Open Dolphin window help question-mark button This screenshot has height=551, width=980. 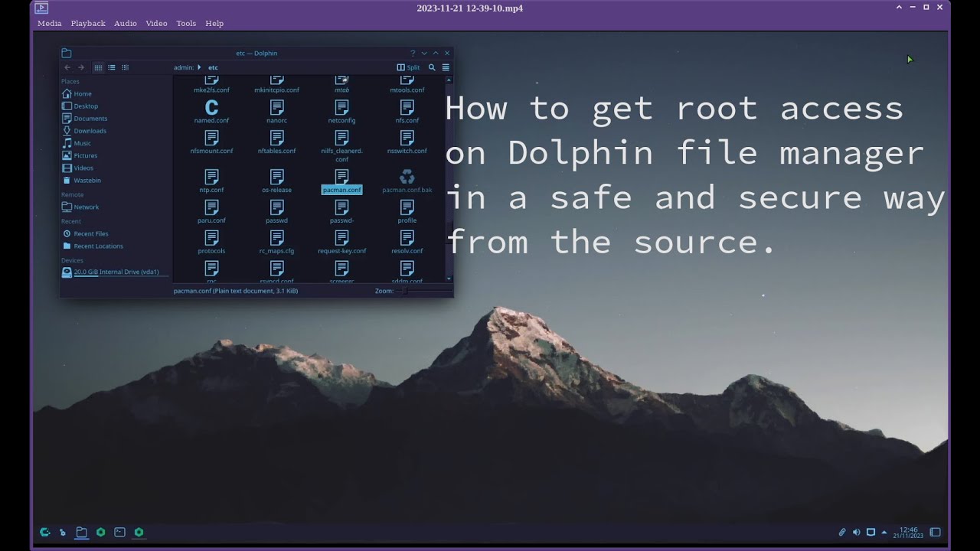(x=413, y=53)
